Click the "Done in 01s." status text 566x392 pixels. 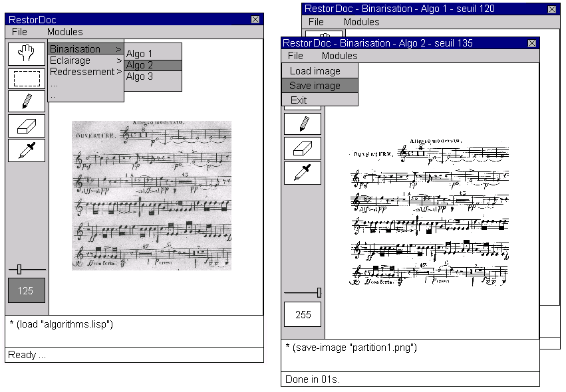(312, 379)
